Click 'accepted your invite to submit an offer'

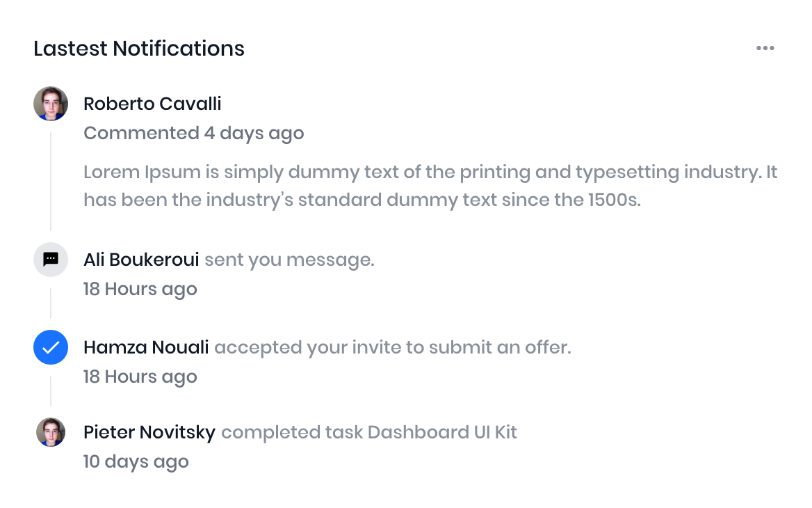click(392, 347)
